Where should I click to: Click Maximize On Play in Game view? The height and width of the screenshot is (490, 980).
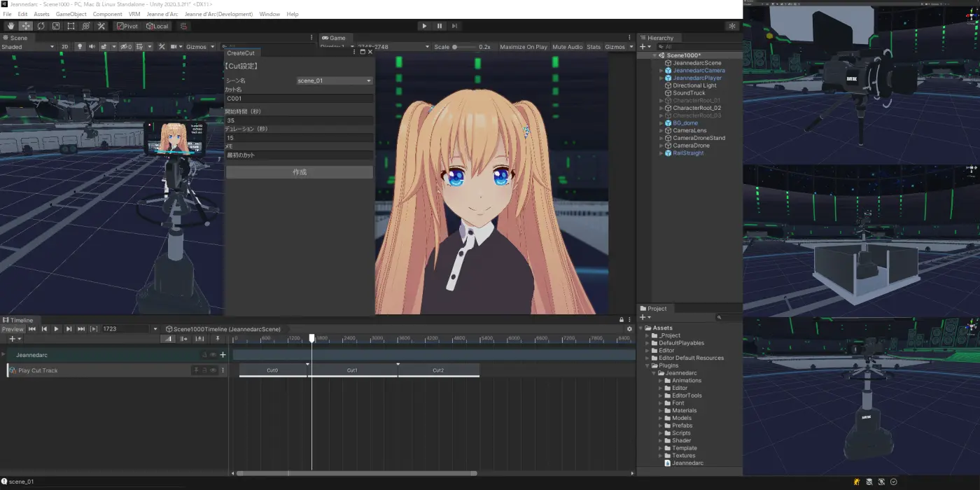523,46
